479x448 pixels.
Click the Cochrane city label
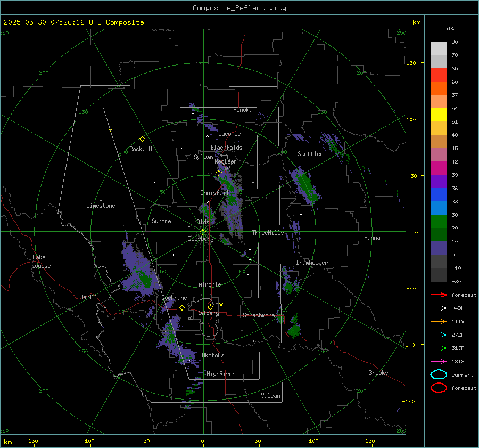coord(174,298)
